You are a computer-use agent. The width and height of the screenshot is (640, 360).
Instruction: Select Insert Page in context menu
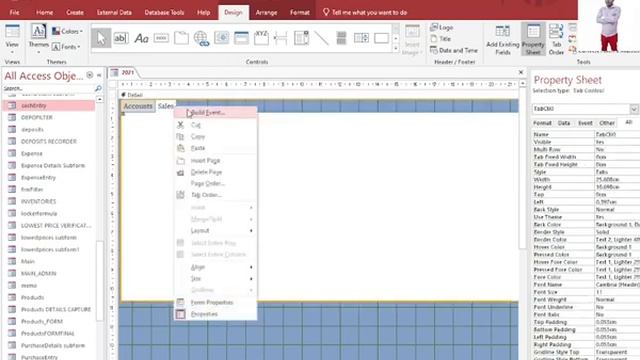pos(216,160)
